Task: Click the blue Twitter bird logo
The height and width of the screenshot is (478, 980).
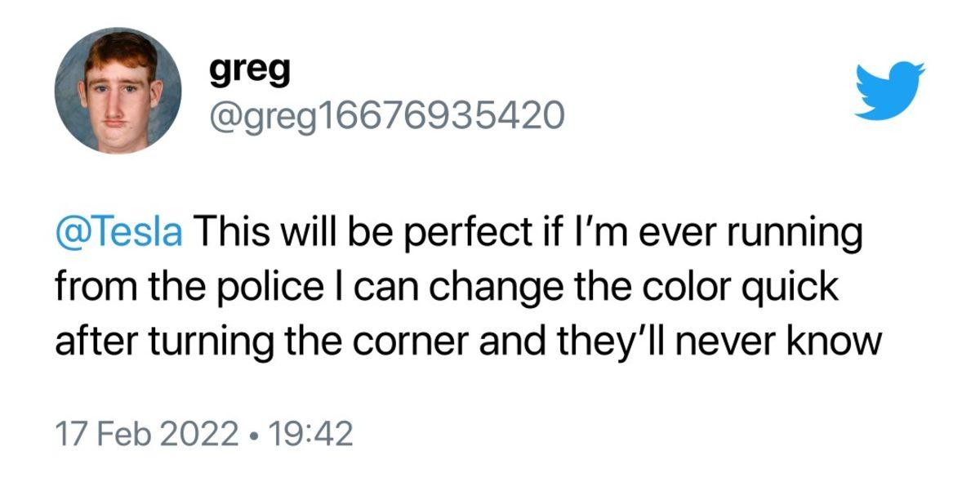Action: (x=889, y=90)
